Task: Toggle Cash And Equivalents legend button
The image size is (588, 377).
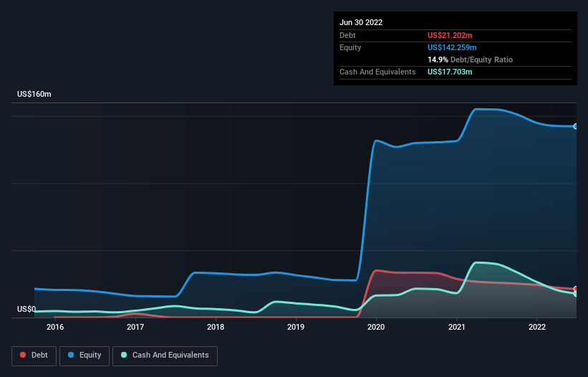Action: 165,355
